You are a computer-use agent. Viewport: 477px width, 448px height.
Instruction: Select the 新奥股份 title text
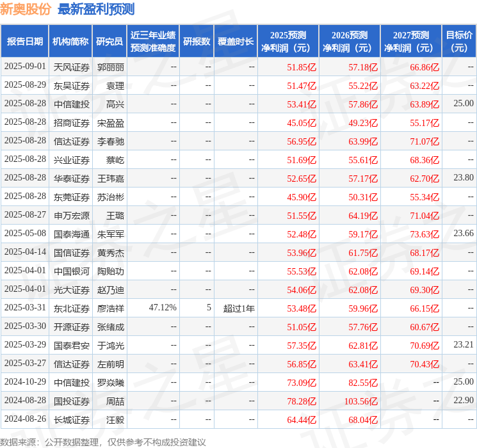tap(26, 9)
